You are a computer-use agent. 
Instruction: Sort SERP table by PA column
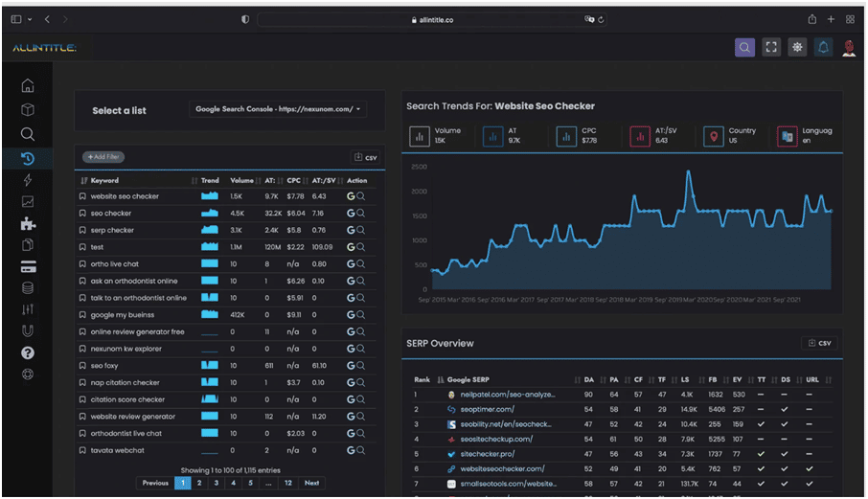point(614,380)
